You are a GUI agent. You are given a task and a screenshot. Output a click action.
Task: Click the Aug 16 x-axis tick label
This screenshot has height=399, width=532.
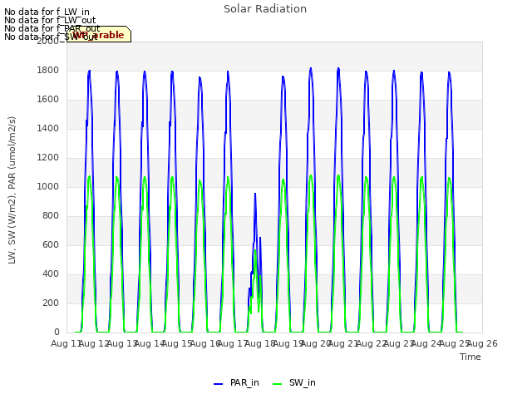[x=205, y=344]
